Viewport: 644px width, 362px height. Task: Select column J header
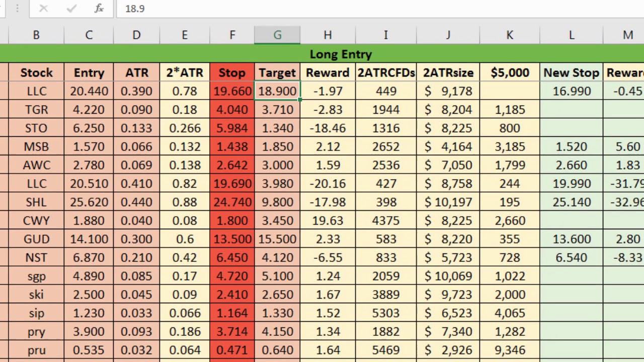448,35
